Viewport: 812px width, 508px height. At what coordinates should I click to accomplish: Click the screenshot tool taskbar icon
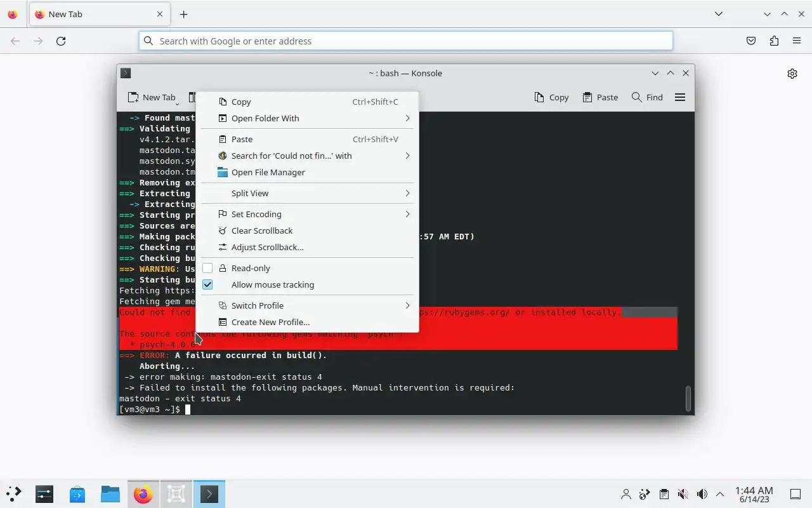point(176,494)
